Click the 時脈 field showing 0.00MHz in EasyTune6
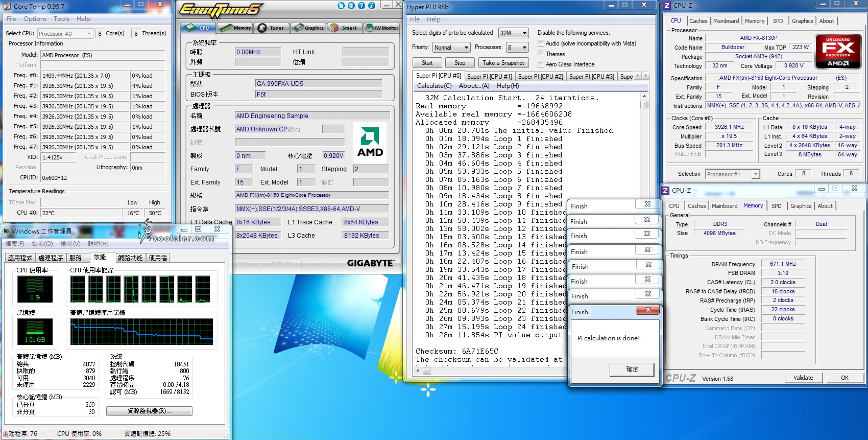Viewport: 868px width, 440px height. click(x=258, y=52)
